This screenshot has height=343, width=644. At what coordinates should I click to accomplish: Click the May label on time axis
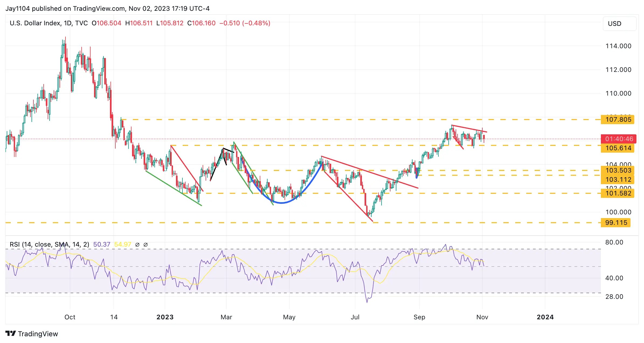coord(289,317)
